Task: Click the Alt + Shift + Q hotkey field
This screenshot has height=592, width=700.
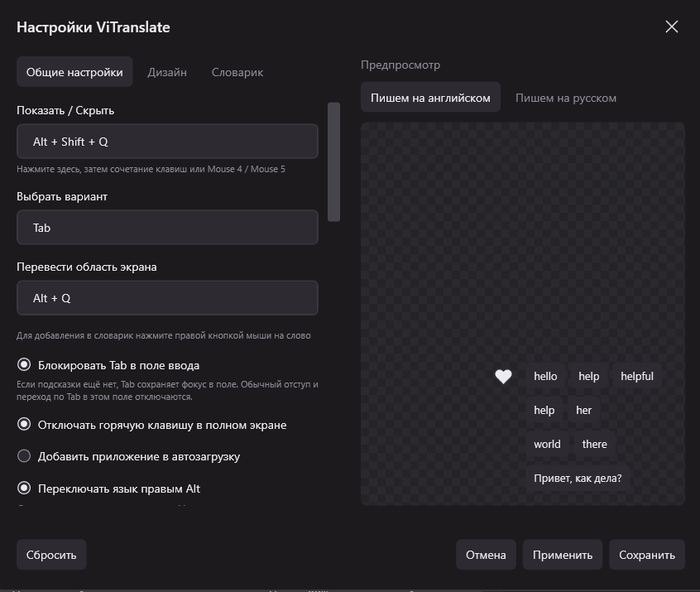Action: point(167,142)
